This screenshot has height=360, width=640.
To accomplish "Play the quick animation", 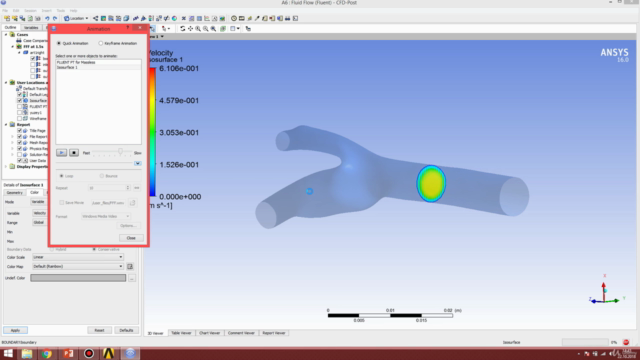I will pyautogui.click(x=61, y=153).
